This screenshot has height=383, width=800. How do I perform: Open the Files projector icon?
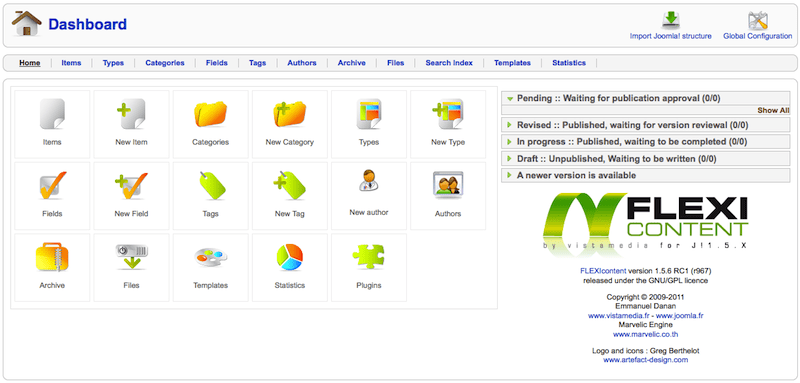click(131, 257)
